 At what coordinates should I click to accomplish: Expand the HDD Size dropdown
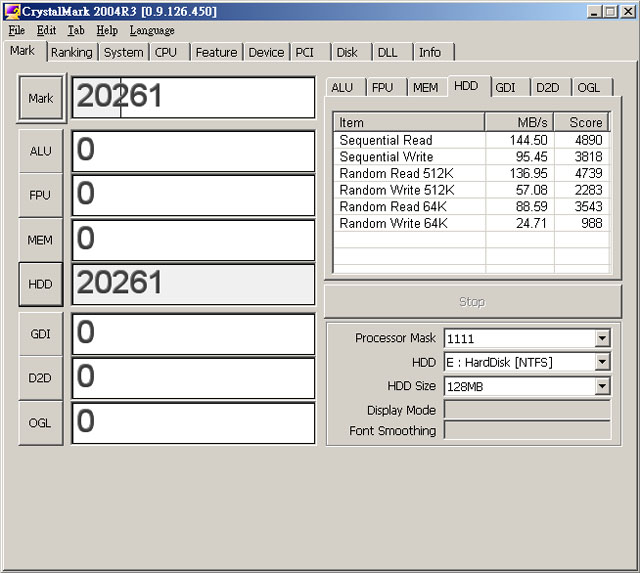[x=602, y=386]
